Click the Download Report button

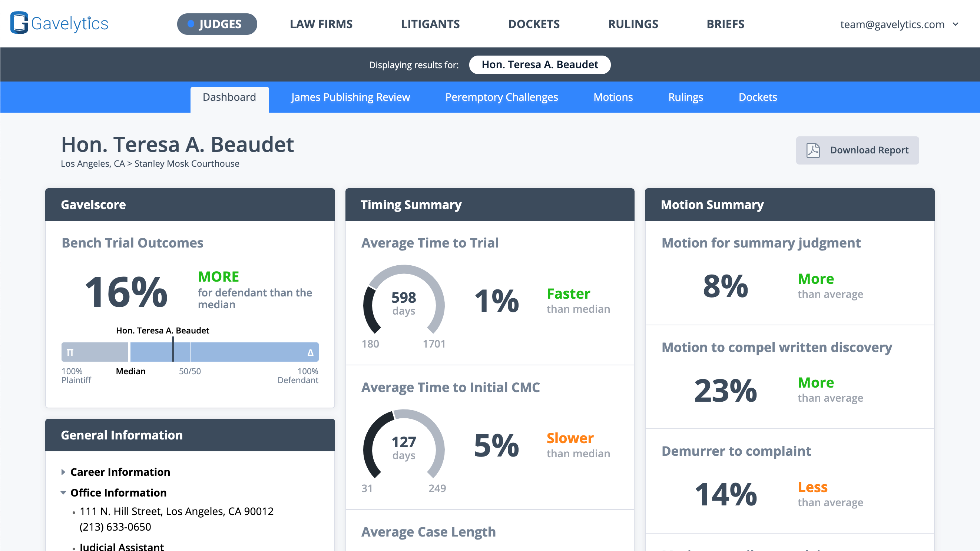[858, 149]
